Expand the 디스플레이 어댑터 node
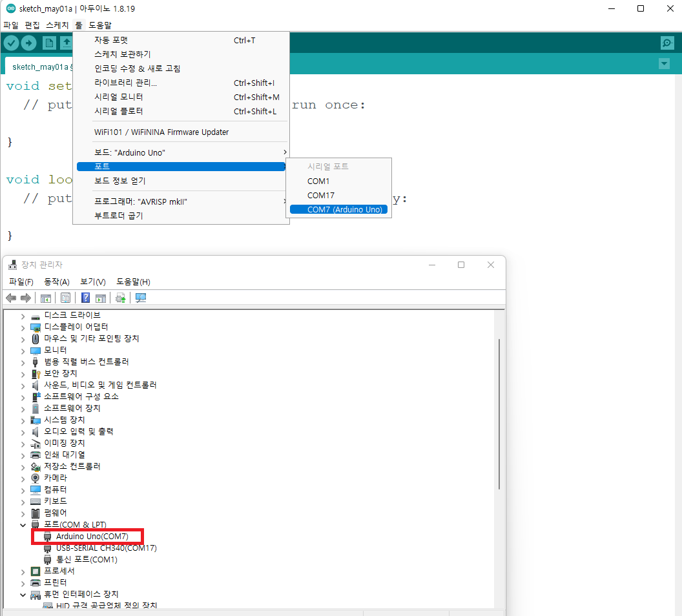Viewport: 682px width, 616px height. pos(23,328)
